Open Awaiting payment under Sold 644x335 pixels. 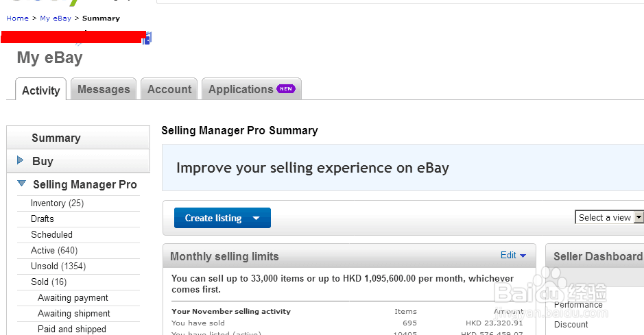pos(73,298)
